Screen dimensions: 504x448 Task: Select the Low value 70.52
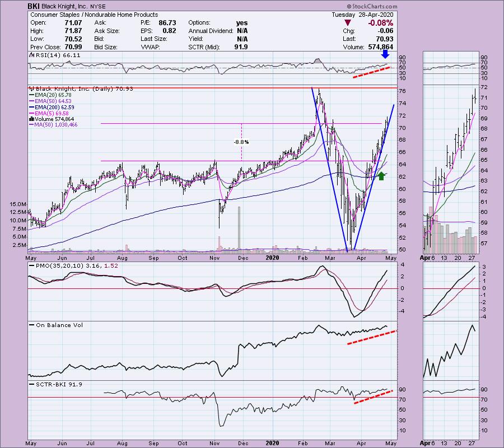coord(73,39)
